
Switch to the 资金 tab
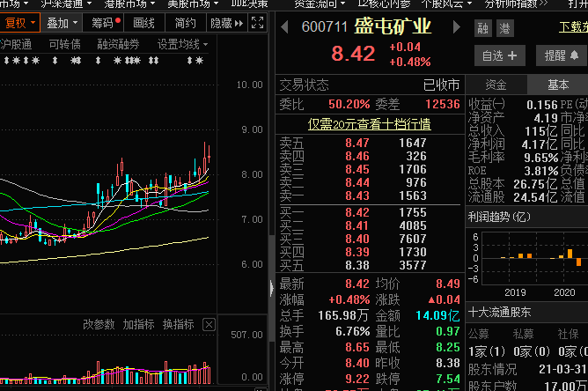coord(496,85)
